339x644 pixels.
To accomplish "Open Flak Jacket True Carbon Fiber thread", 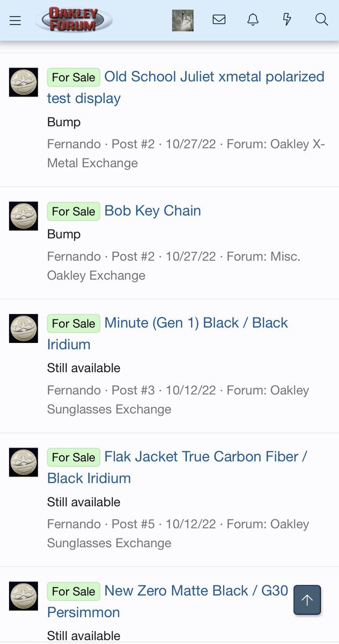I will [x=205, y=457].
